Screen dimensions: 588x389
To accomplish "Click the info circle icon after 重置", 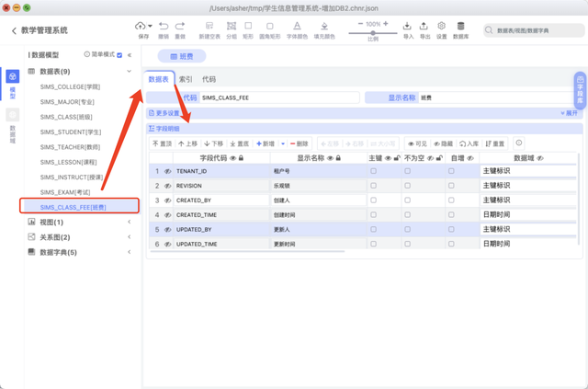I will (x=519, y=143).
